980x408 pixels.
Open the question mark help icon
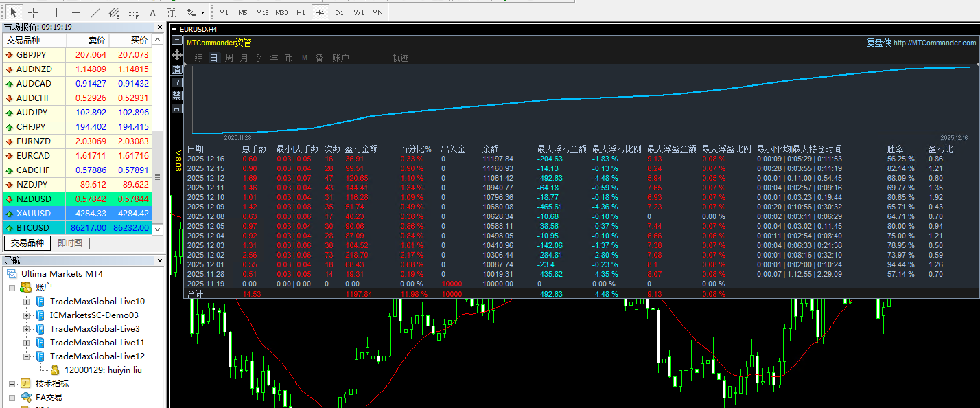click(177, 81)
